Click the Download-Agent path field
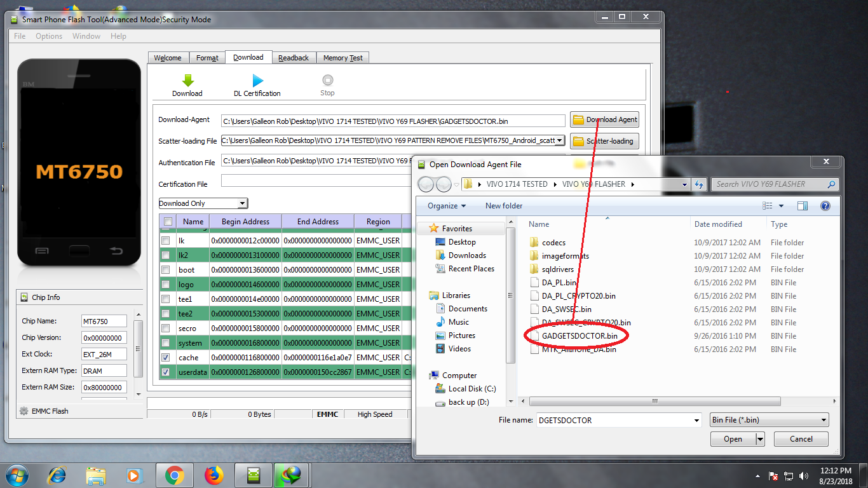868x488 pixels. [x=393, y=121]
